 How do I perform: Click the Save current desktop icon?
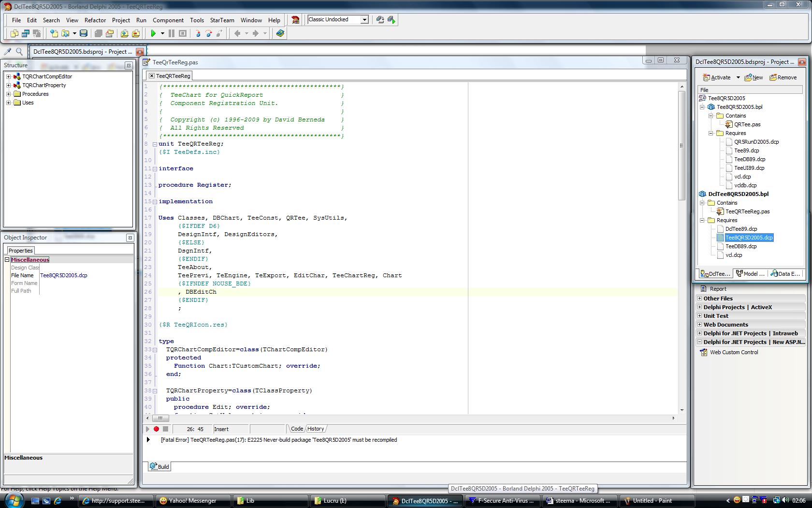click(380, 20)
